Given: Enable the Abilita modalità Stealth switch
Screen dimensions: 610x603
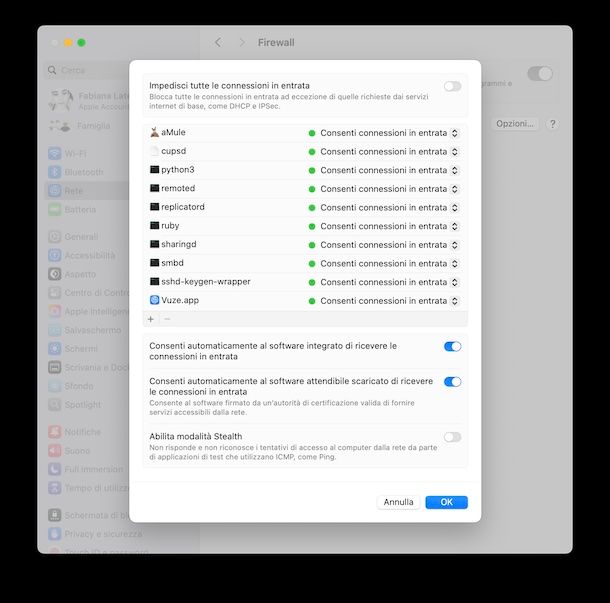Looking at the screenshot, I should point(452,437).
